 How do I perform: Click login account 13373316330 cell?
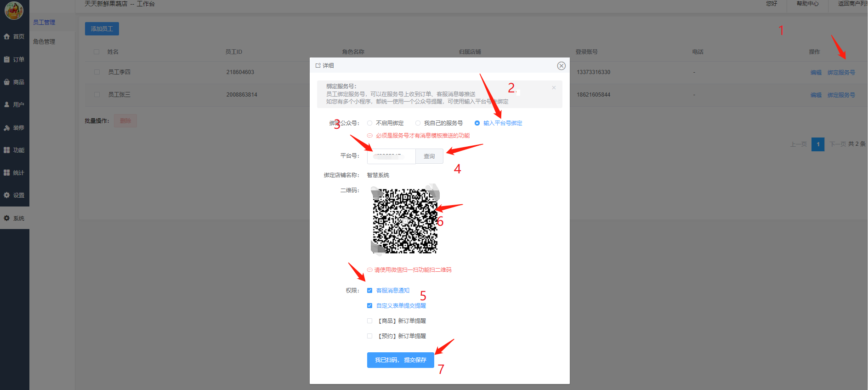[593, 72]
